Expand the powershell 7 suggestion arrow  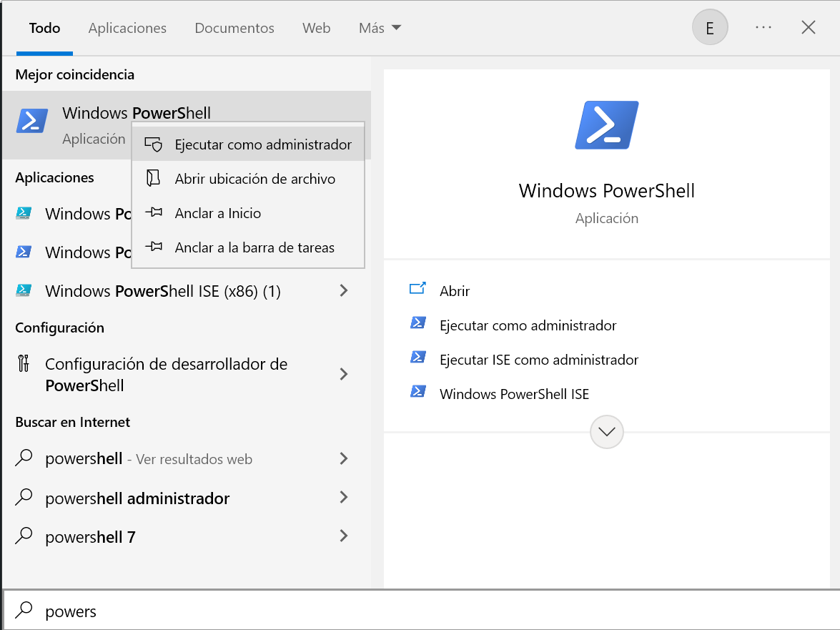click(344, 536)
